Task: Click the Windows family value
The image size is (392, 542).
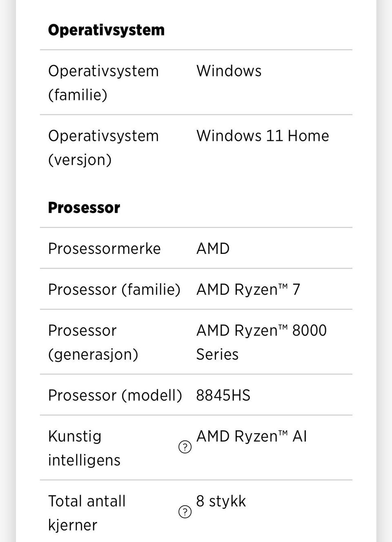Action: (x=229, y=71)
